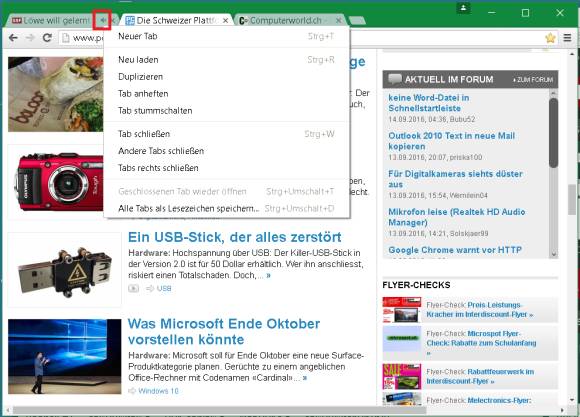Click the speech bubble icon in the forum header

coord(394,79)
